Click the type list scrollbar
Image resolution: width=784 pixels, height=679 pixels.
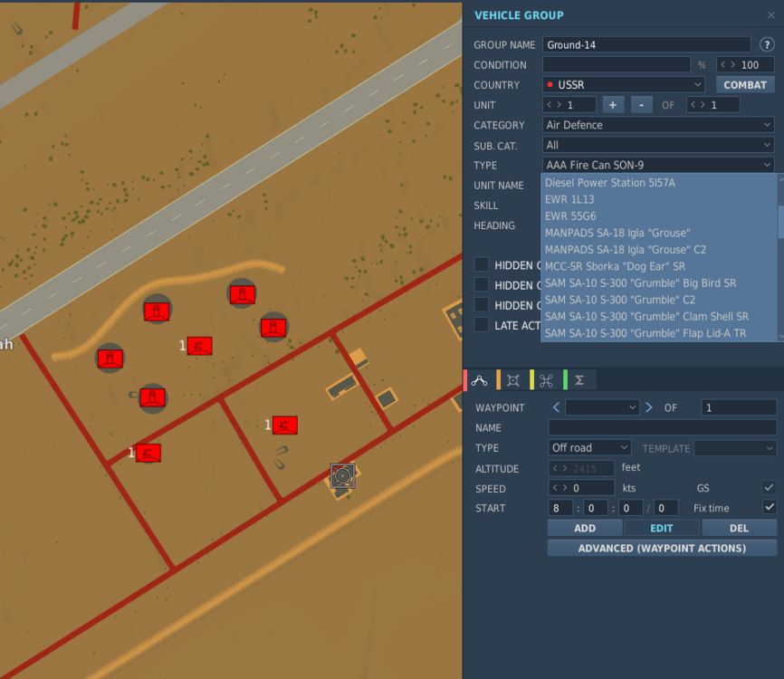(780, 221)
